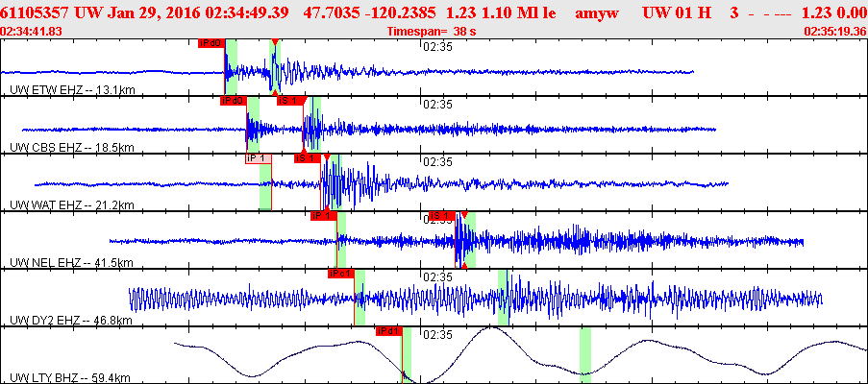Click the green window beside ETW iPd0 pick

(232, 67)
